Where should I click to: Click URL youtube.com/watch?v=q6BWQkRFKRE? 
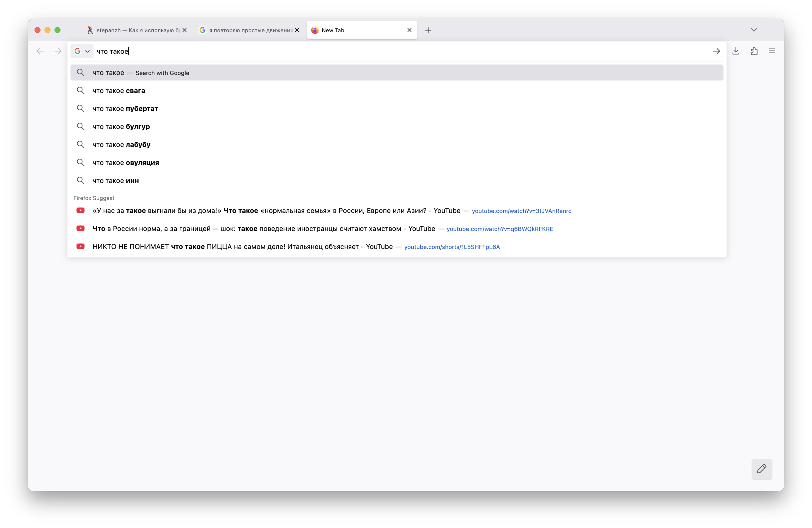tap(500, 229)
